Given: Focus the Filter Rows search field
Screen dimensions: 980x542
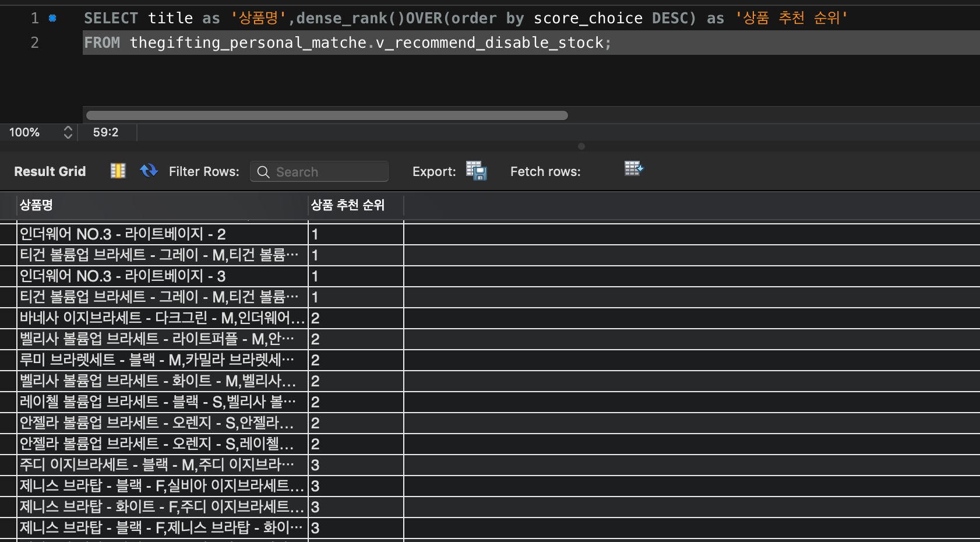Looking at the screenshot, I should (x=319, y=171).
